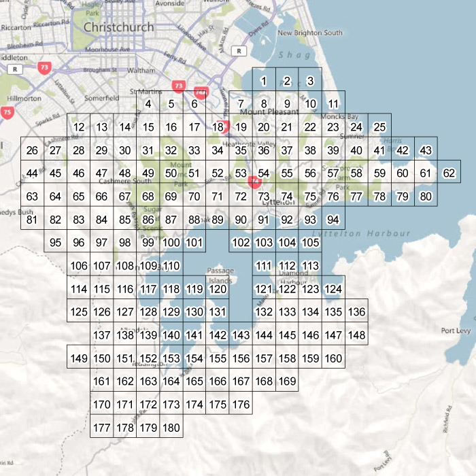Select grid cell 102
476x476 pixels.
click(241, 241)
